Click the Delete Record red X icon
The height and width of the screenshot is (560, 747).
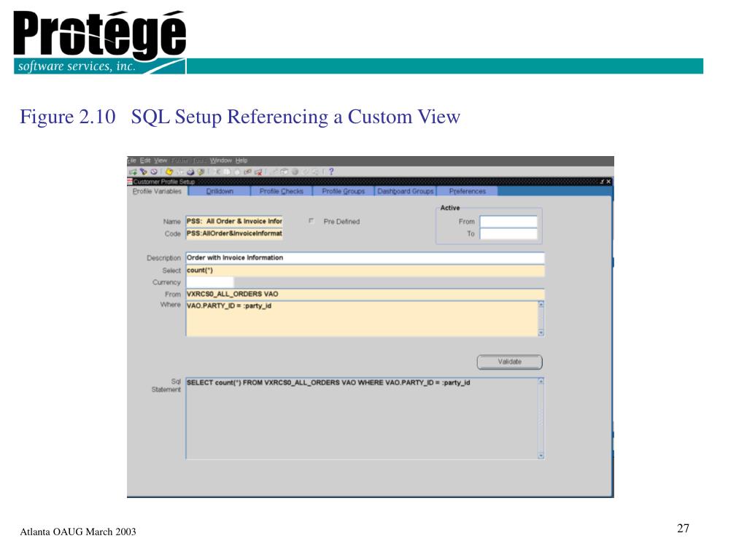point(258,172)
